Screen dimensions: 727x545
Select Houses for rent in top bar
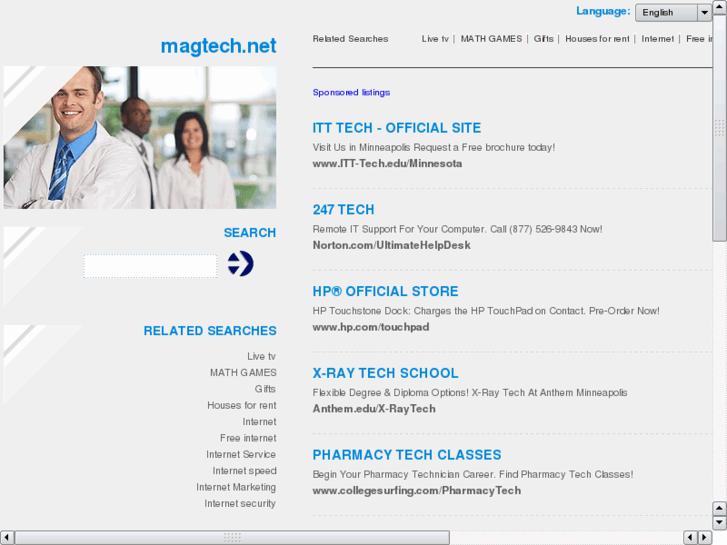tap(597, 39)
